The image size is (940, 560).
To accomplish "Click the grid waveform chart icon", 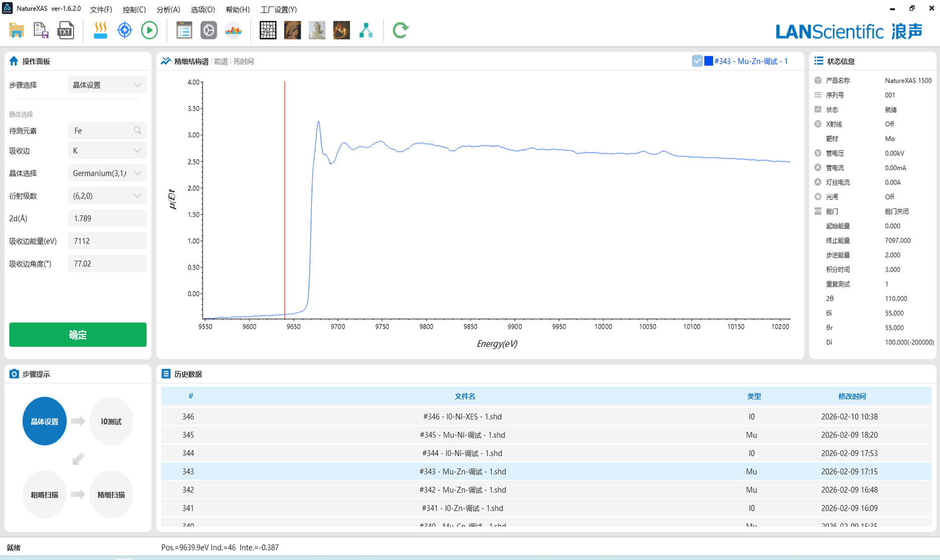I will pyautogui.click(x=267, y=31).
